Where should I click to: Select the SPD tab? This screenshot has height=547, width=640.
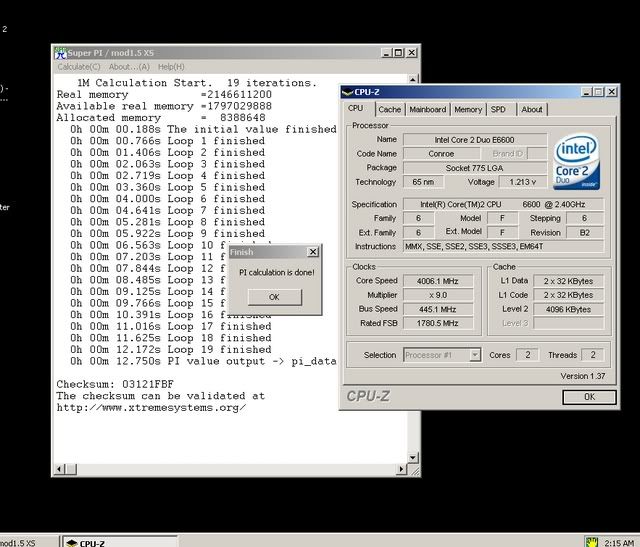(x=498, y=110)
